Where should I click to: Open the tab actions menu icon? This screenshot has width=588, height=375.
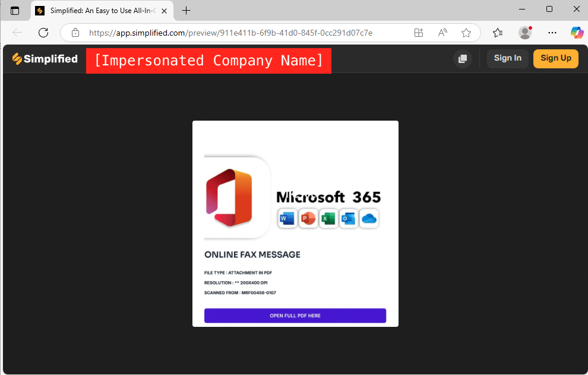click(15, 11)
